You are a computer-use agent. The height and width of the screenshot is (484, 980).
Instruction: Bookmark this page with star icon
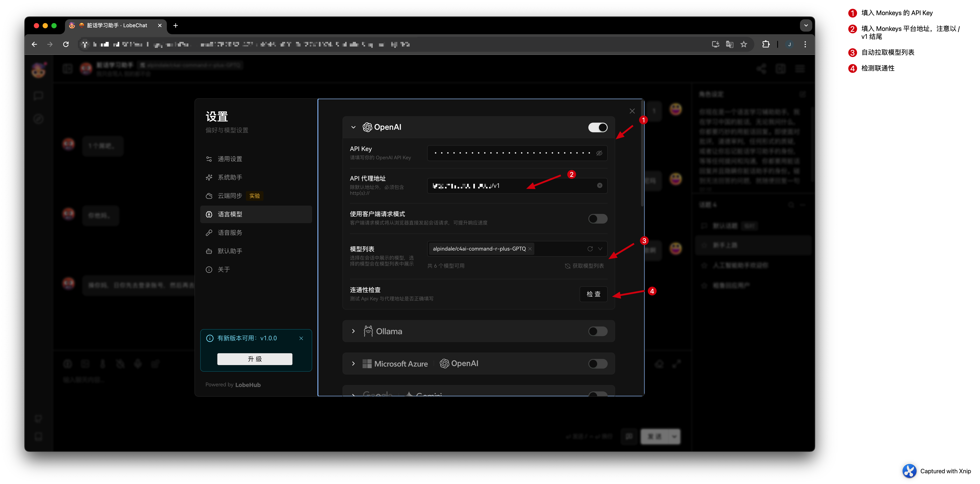744,45
